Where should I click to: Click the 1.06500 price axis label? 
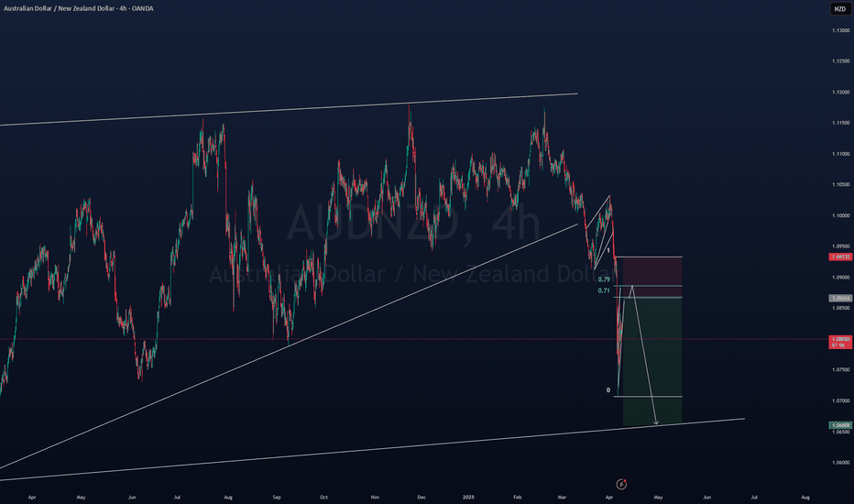pos(840,432)
